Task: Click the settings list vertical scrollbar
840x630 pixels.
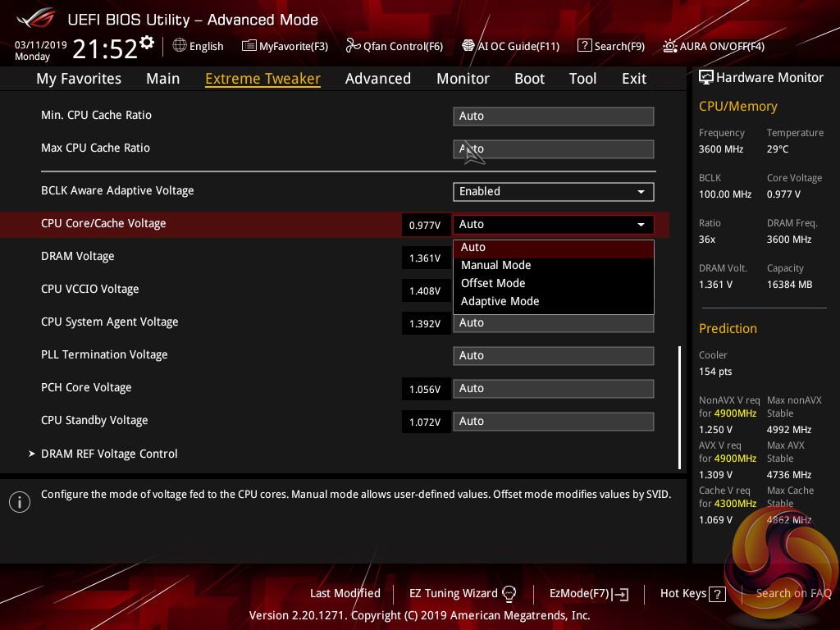Action: point(679,407)
